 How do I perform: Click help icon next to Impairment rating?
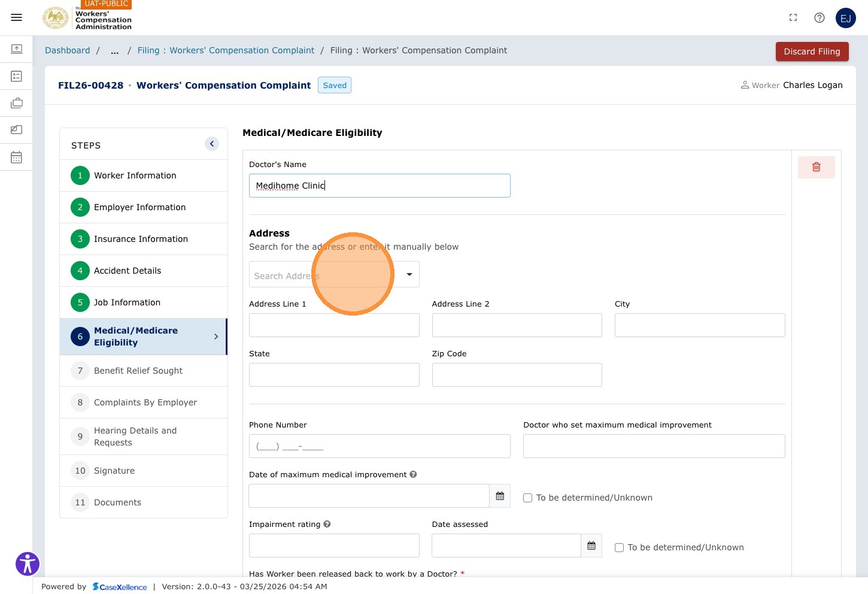pyautogui.click(x=327, y=524)
